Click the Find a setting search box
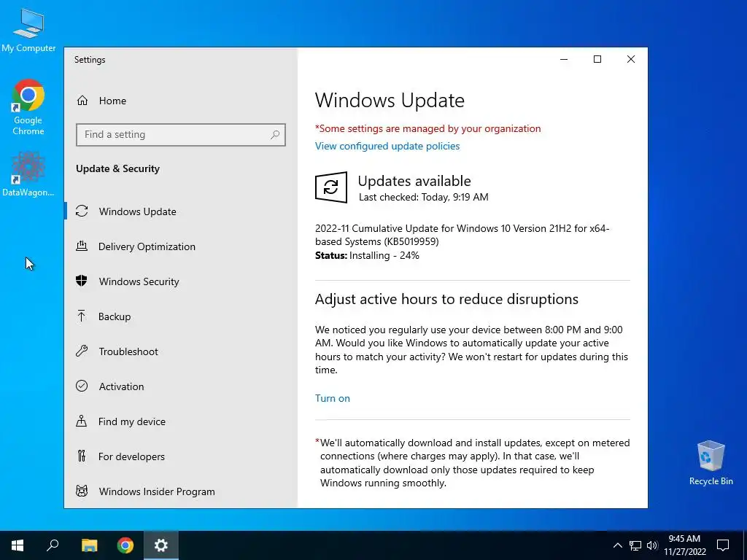 tap(181, 135)
